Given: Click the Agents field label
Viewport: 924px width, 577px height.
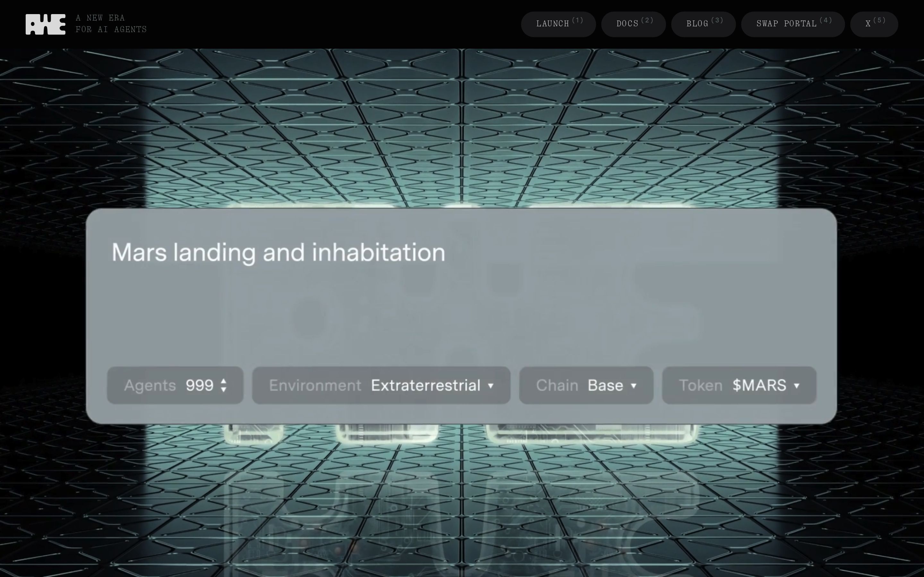Looking at the screenshot, I should (150, 385).
